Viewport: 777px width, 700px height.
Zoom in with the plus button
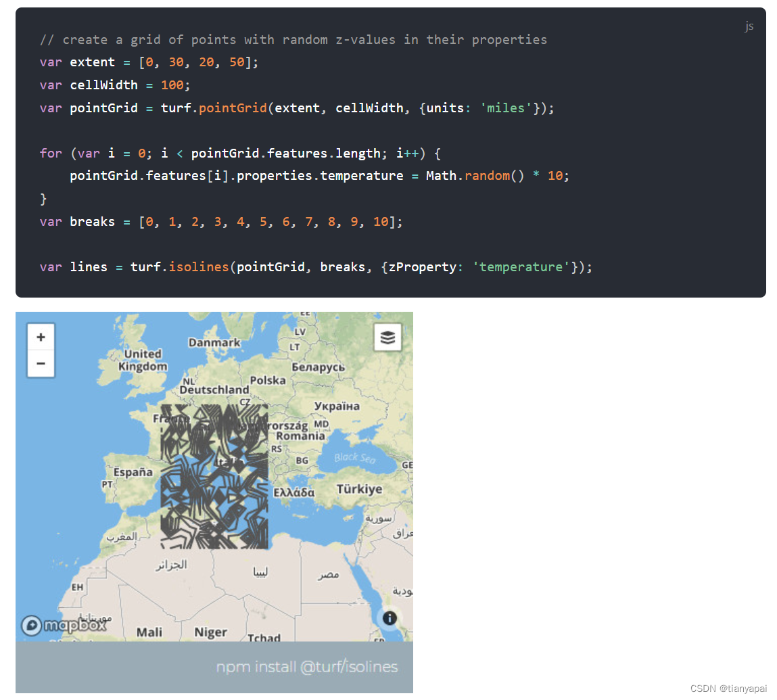41,336
